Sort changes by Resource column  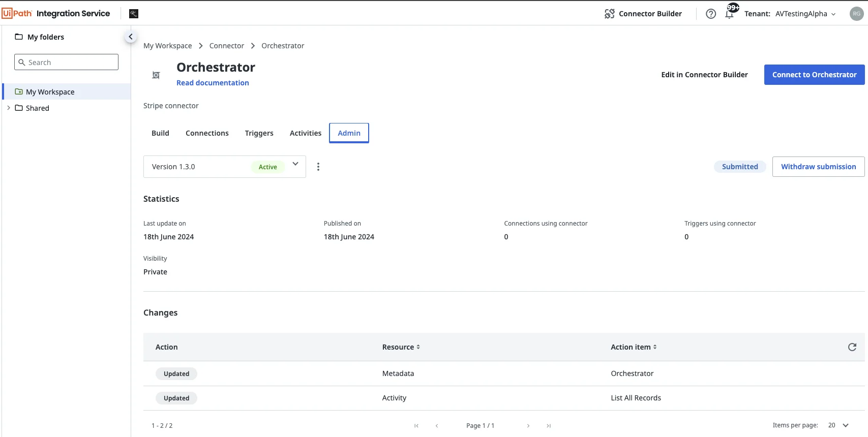point(401,347)
